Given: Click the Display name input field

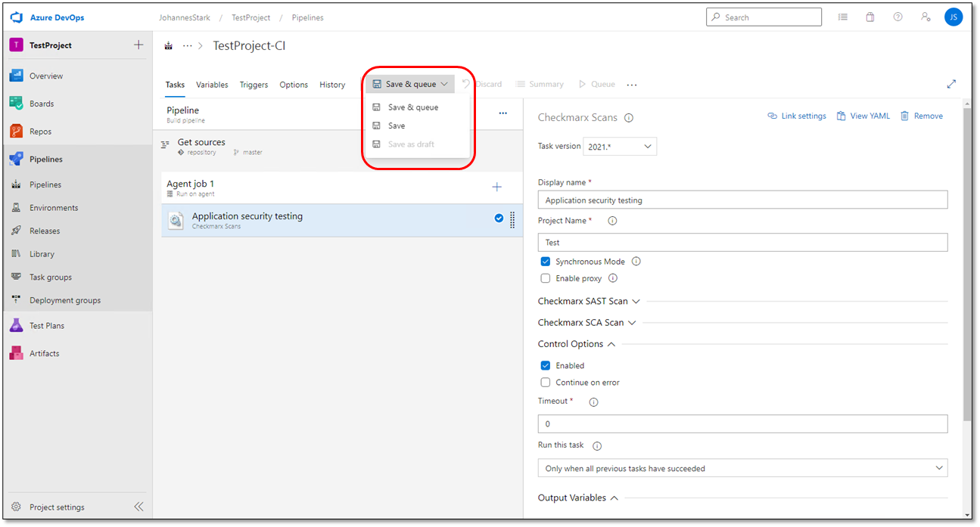Looking at the screenshot, I should click(742, 200).
